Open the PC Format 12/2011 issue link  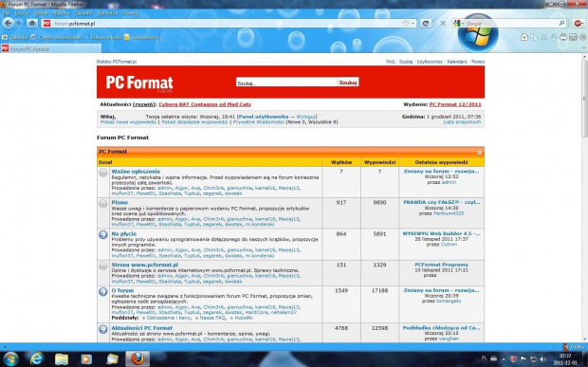(x=455, y=104)
